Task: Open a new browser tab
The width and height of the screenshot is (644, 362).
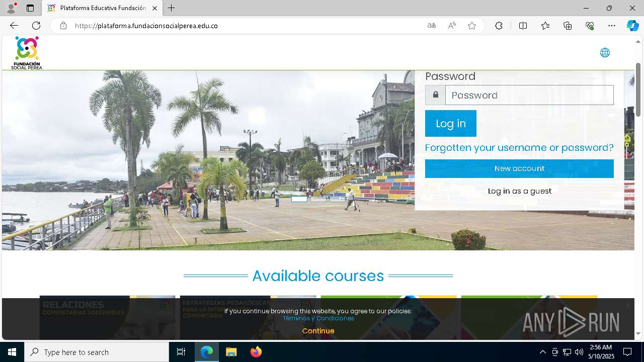Action: coord(172,8)
